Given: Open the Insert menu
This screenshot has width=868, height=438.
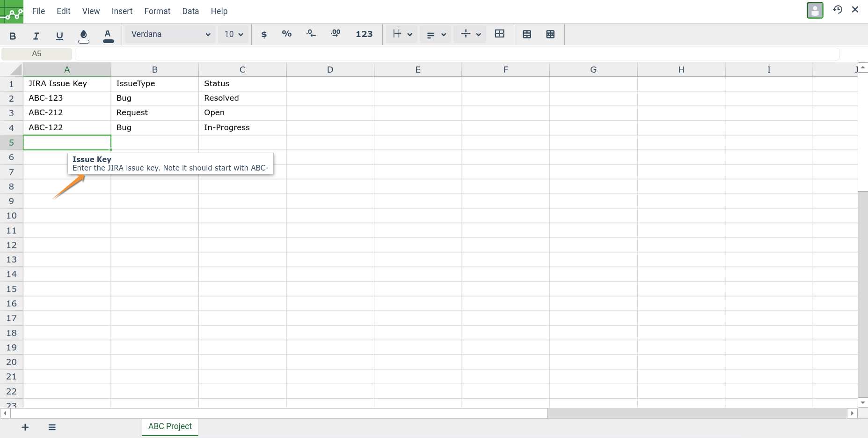Looking at the screenshot, I should [122, 11].
